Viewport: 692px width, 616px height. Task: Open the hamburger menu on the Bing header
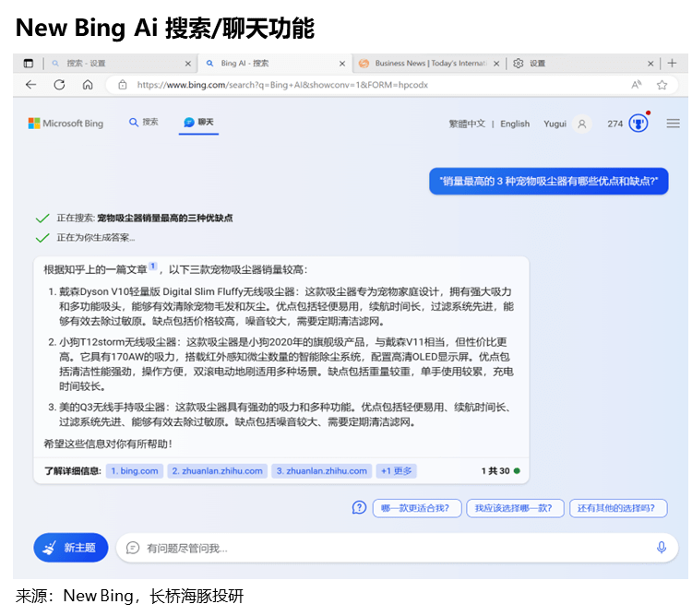click(673, 124)
